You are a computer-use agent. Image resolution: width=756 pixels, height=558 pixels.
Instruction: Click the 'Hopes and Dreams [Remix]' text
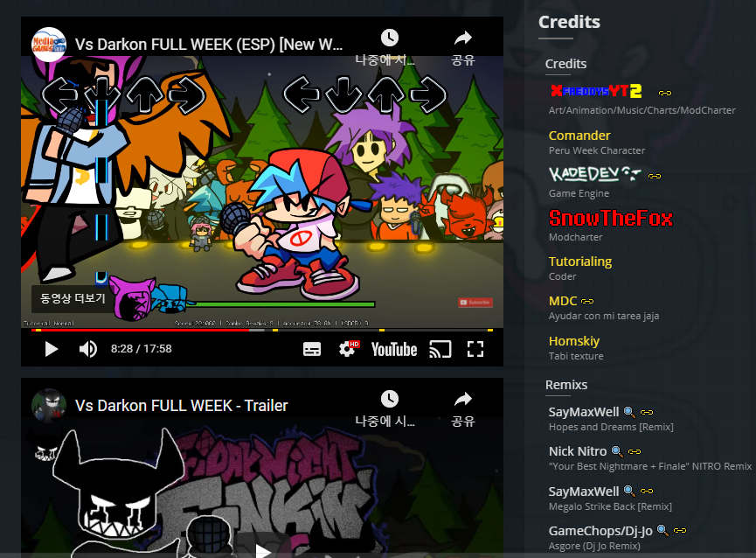coord(611,427)
